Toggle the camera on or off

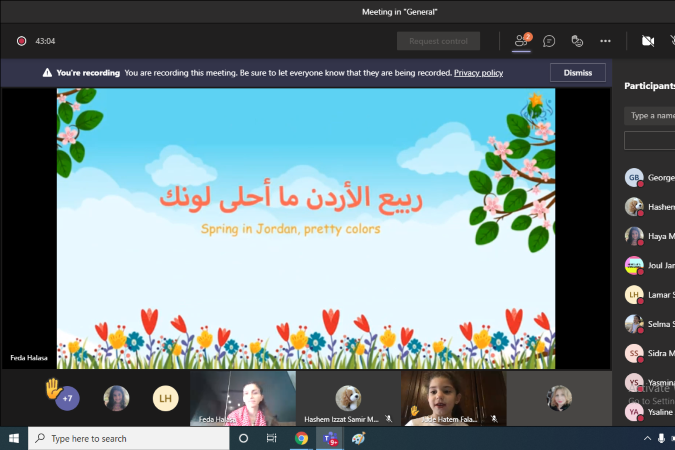[x=647, y=41]
